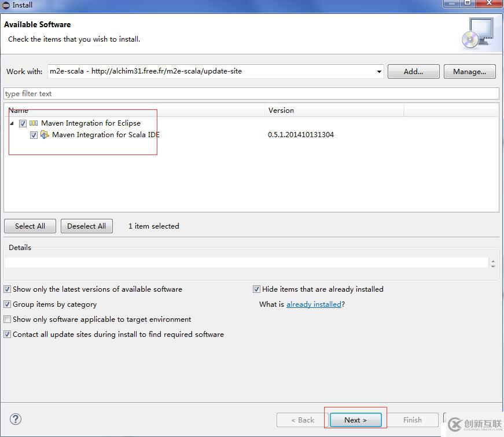Click version 0.5.1.201410131304 cell

point(301,135)
